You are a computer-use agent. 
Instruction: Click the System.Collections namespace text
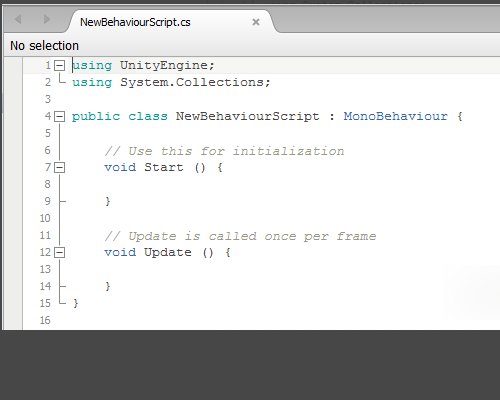pyautogui.click(x=192, y=82)
